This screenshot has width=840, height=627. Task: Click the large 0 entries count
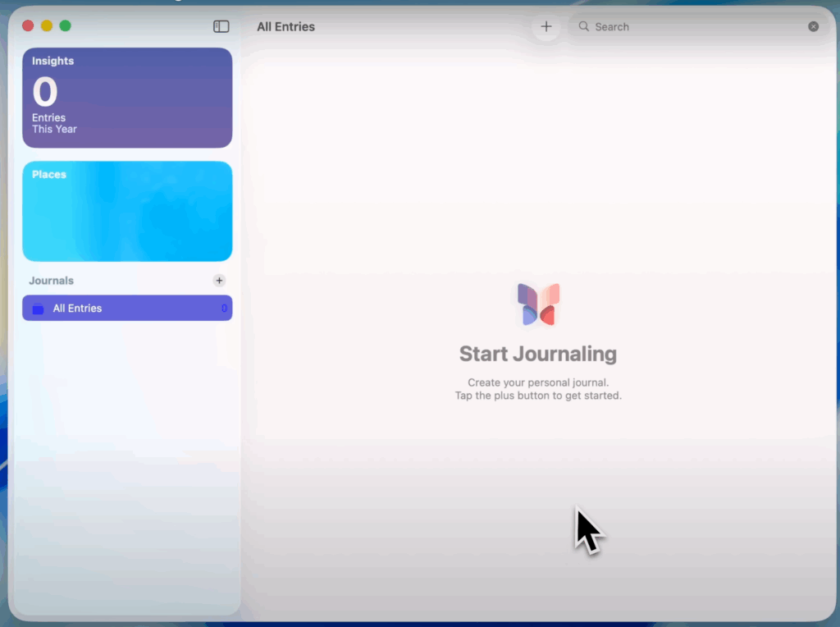(45, 92)
